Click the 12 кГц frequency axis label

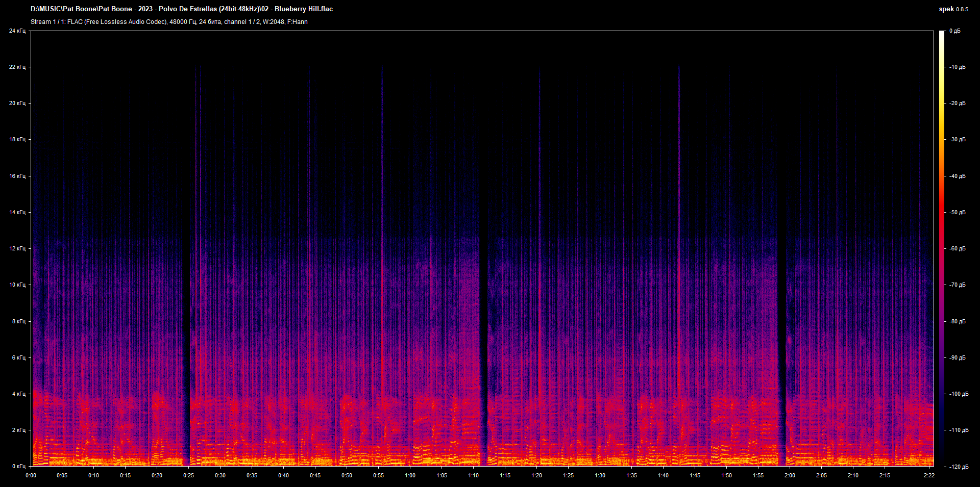coord(17,249)
